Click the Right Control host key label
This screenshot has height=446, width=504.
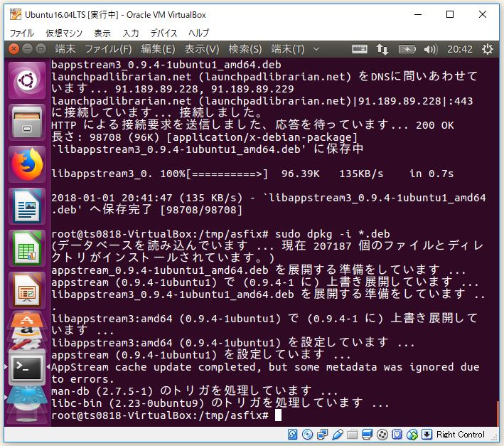pos(461,435)
